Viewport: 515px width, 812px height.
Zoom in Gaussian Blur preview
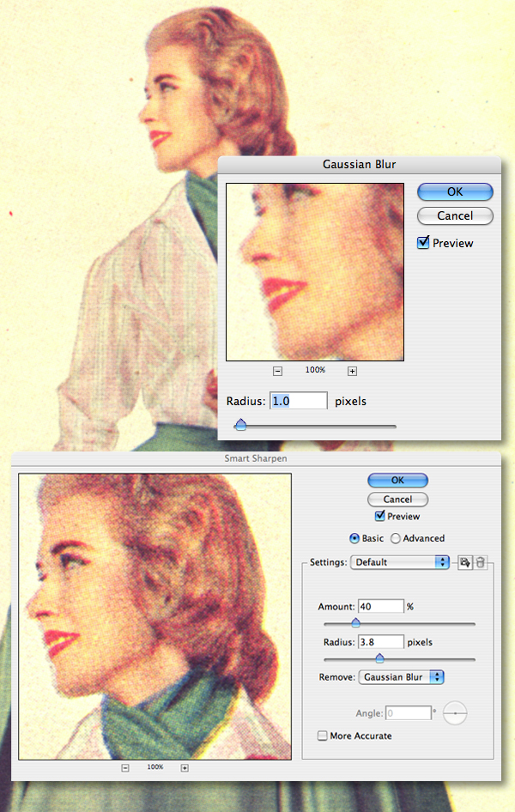tap(353, 371)
